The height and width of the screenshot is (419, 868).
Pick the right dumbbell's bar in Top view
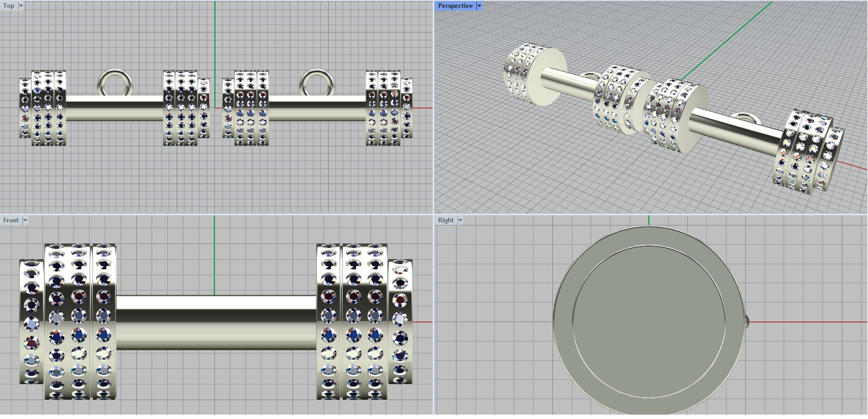316,109
